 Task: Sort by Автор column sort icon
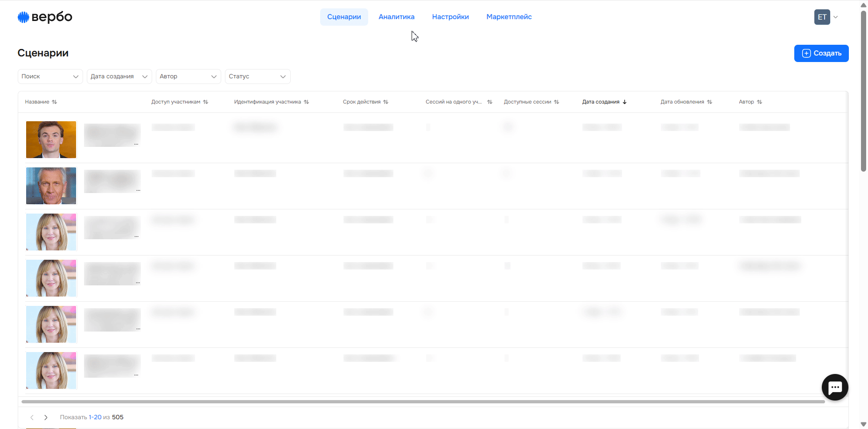point(760,102)
